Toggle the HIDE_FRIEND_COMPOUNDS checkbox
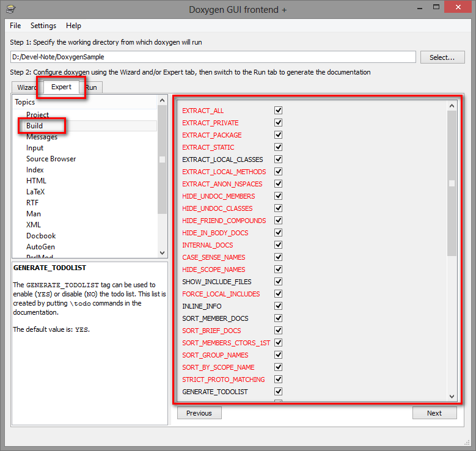This screenshot has height=451, width=476. pyautogui.click(x=278, y=220)
